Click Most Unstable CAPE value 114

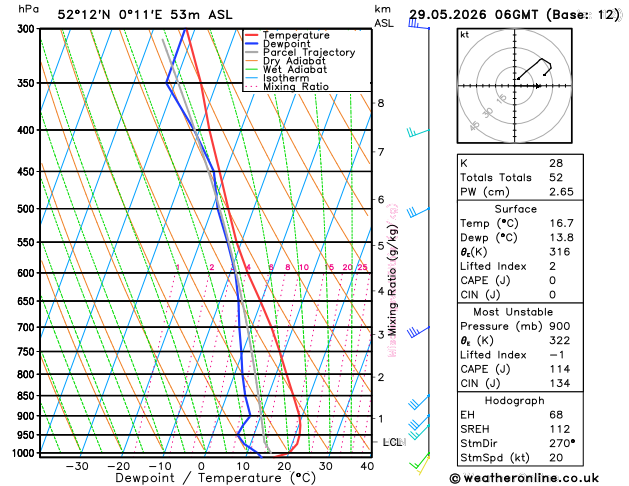[x=560, y=369]
